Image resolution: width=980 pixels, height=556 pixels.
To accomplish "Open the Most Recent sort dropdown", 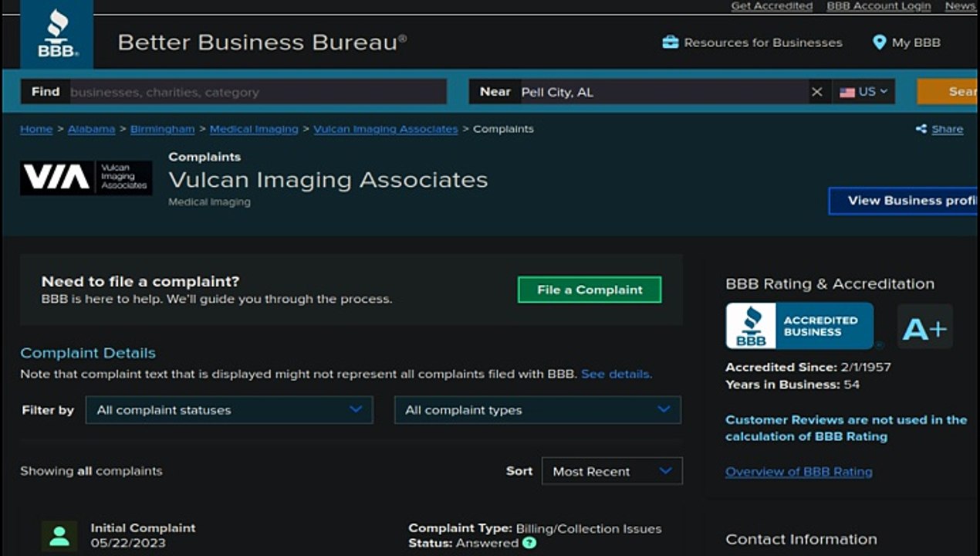I will 612,471.
